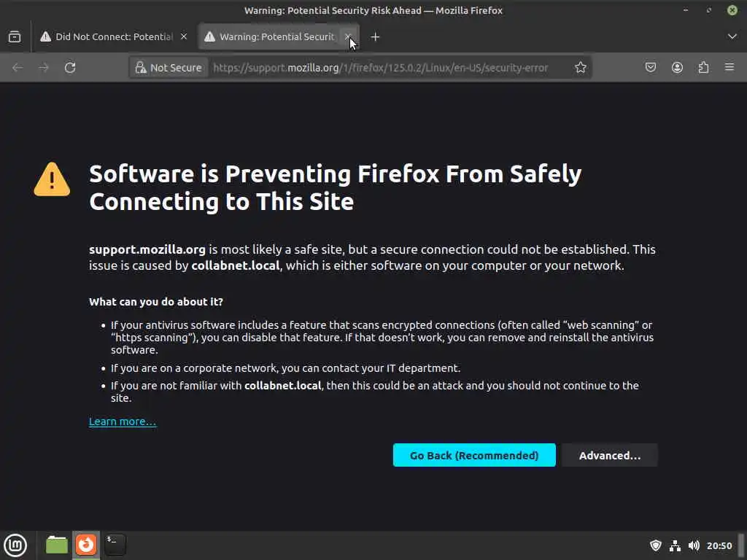
Task: Open the Linux Mint start menu
Action: [x=15, y=545]
